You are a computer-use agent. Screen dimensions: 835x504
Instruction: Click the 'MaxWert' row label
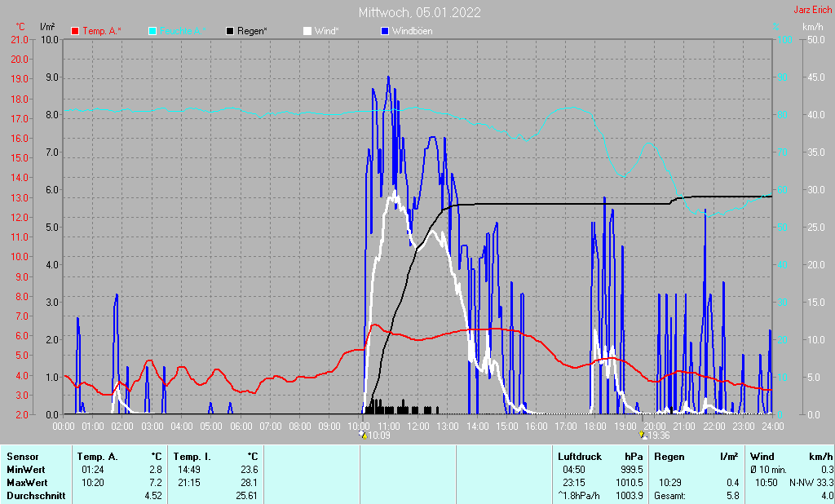pyautogui.click(x=27, y=483)
